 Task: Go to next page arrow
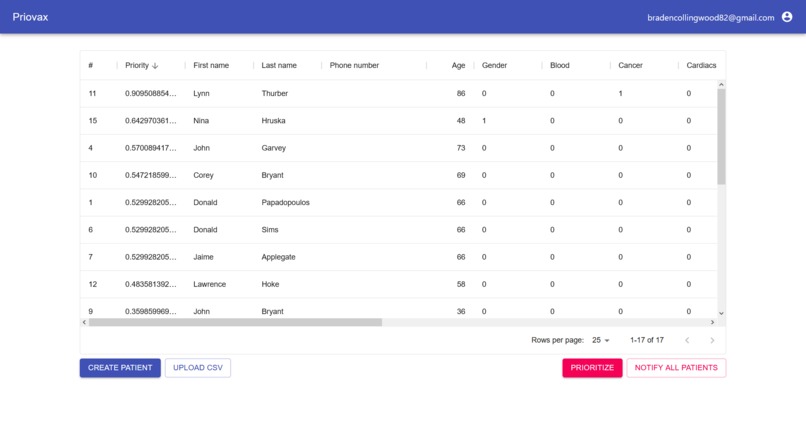click(x=712, y=340)
